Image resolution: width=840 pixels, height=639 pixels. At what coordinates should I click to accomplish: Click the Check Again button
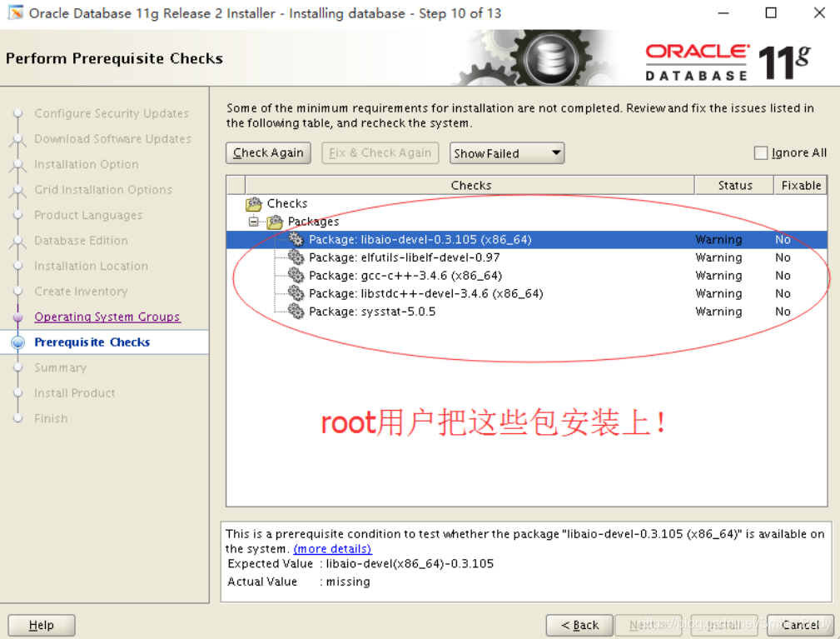[x=268, y=152]
